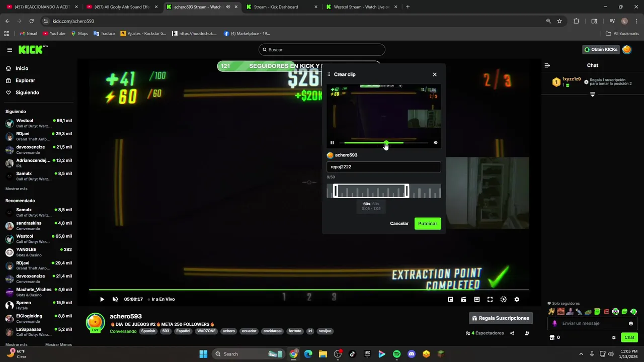Image resolution: width=644 pixels, height=362 pixels.
Task: Enable mini player mode icon
Action: (x=450, y=299)
